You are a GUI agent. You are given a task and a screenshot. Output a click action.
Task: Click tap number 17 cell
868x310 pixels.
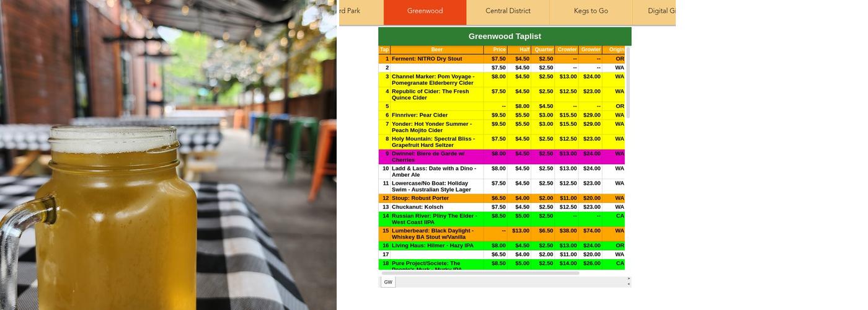(384, 255)
